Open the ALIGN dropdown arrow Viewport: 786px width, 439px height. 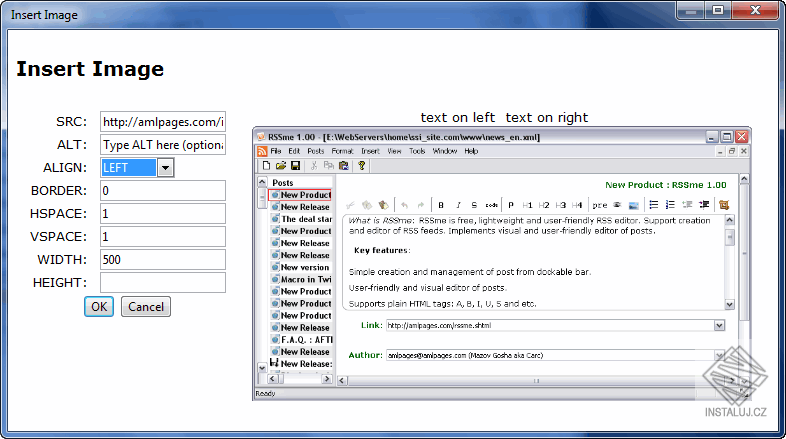(x=165, y=168)
